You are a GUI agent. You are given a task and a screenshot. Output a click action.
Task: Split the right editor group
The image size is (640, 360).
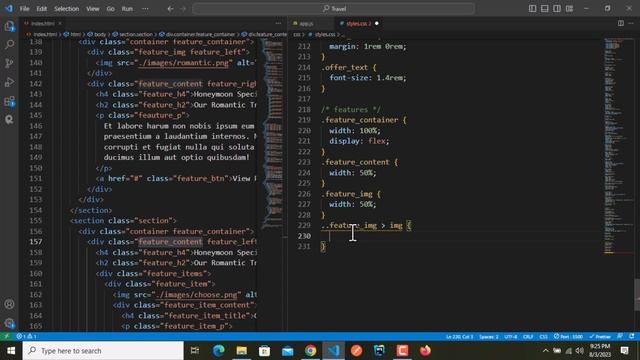tap(620, 23)
